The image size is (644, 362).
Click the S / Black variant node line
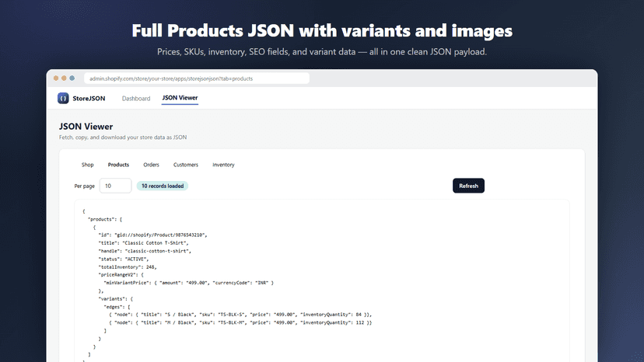pos(240,315)
